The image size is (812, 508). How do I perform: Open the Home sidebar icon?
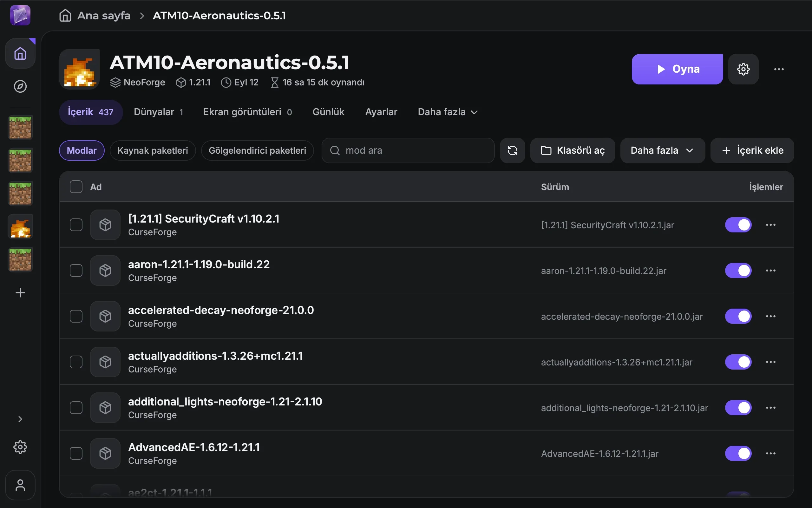[20, 53]
